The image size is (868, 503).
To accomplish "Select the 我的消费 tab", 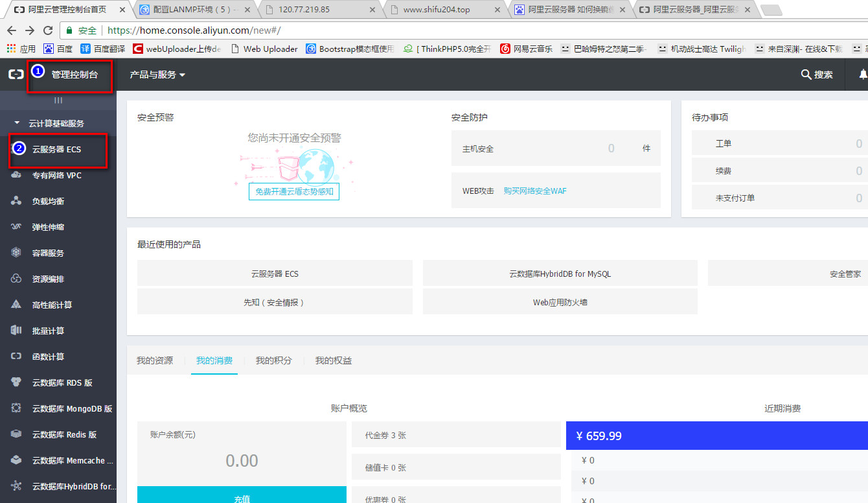I will click(x=214, y=360).
